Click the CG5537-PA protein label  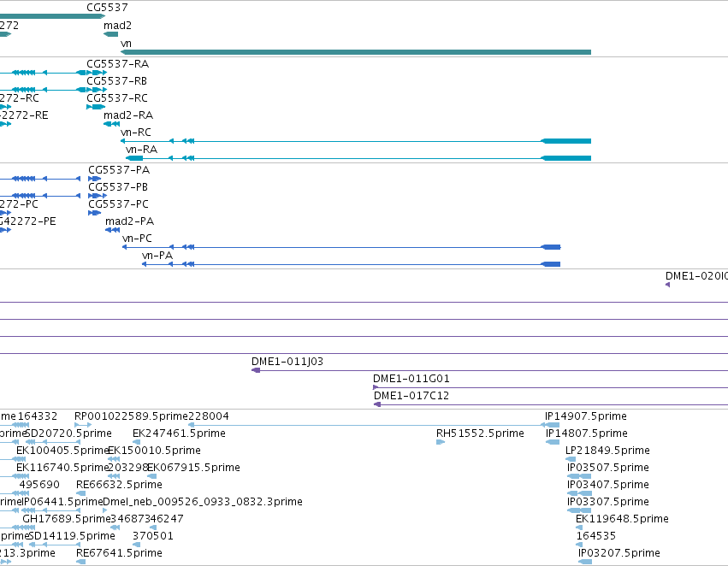click(119, 170)
